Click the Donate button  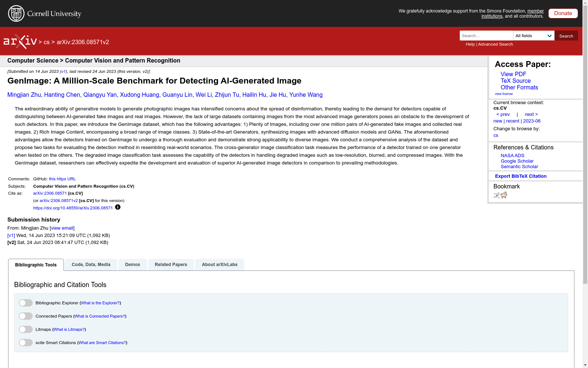(563, 13)
